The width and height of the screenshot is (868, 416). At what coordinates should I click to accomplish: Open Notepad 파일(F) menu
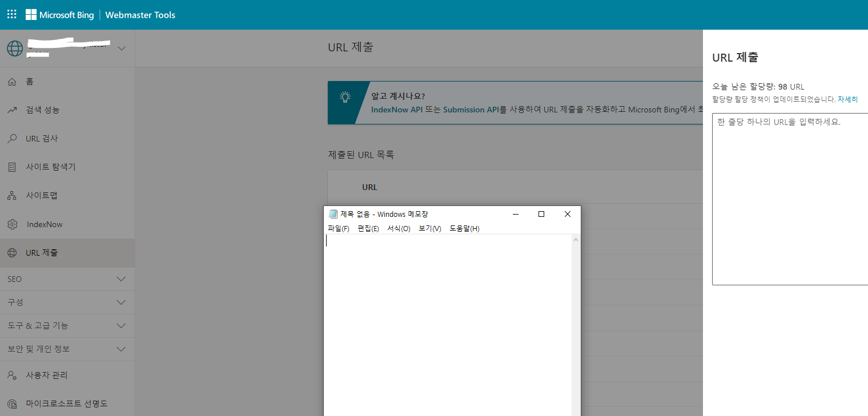tap(339, 228)
